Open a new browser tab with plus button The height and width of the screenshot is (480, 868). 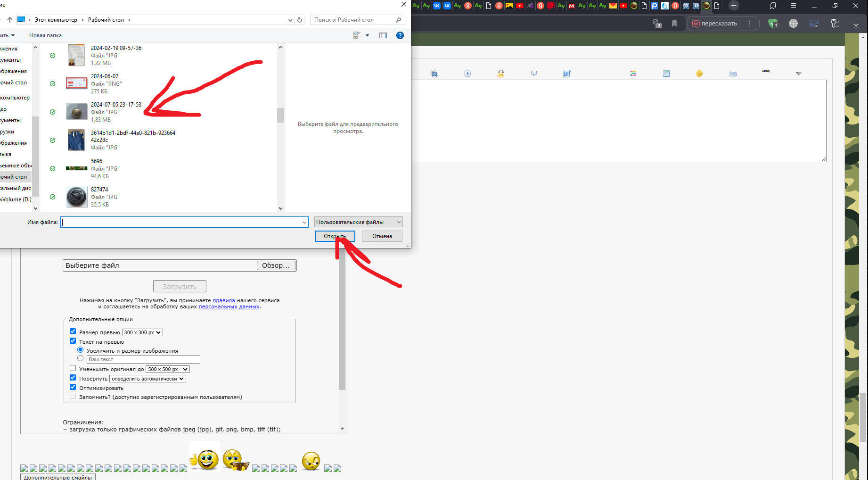click(734, 6)
